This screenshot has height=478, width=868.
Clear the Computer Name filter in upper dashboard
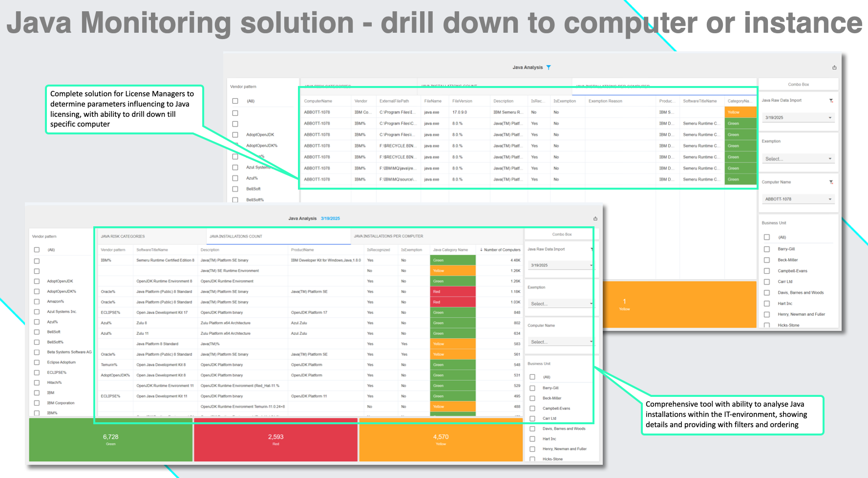click(831, 182)
